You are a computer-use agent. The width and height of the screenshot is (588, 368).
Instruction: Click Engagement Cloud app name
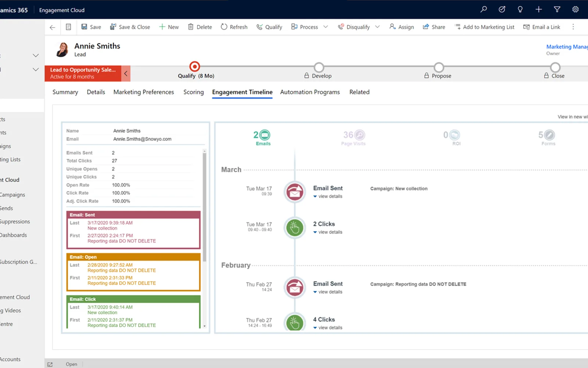[x=62, y=10]
